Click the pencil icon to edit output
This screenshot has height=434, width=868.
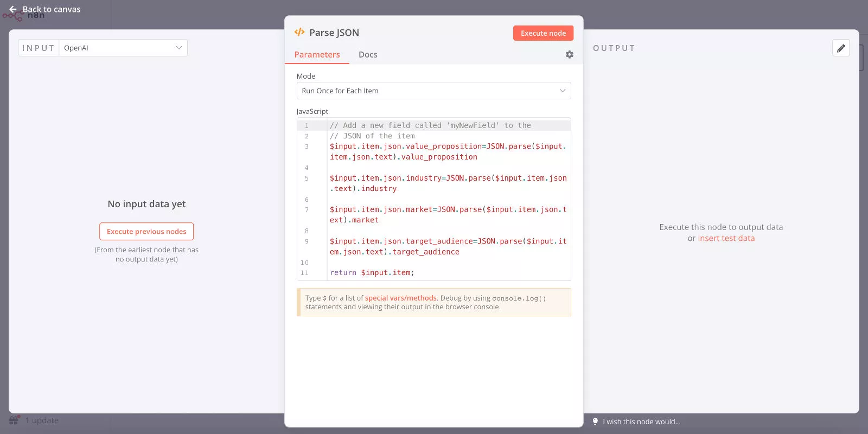pyautogui.click(x=840, y=48)
